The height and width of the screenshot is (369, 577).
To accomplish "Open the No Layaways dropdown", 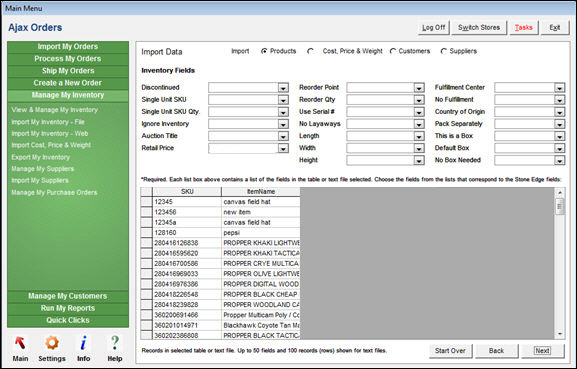I will coord(419,124).
